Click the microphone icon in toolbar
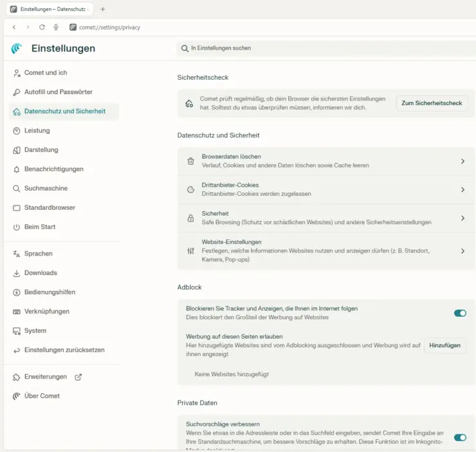 [x=56, y=28]
